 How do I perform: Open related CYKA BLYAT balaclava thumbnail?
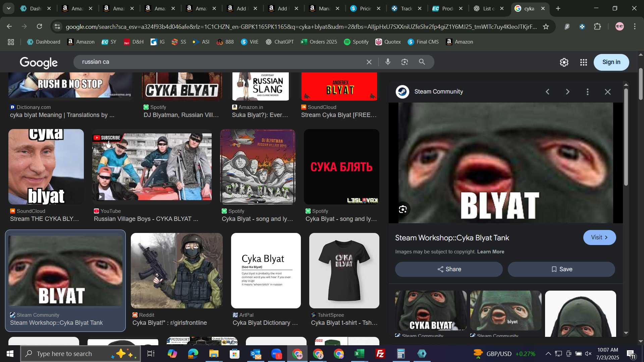[x=431, y=311]
